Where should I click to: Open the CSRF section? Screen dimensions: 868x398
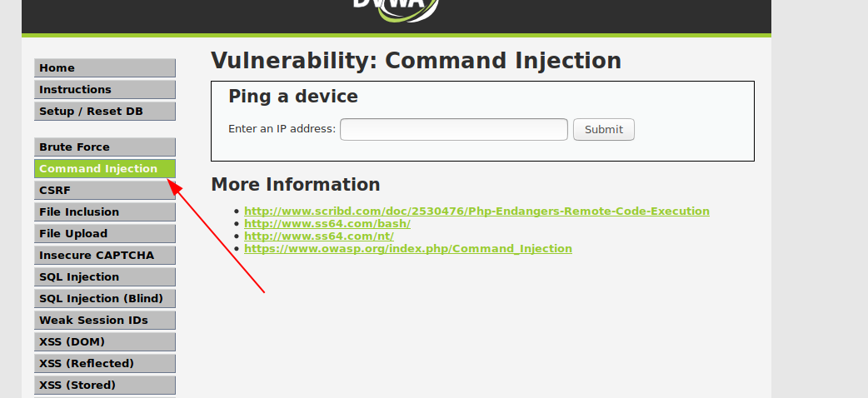click(x=105, y=191)
